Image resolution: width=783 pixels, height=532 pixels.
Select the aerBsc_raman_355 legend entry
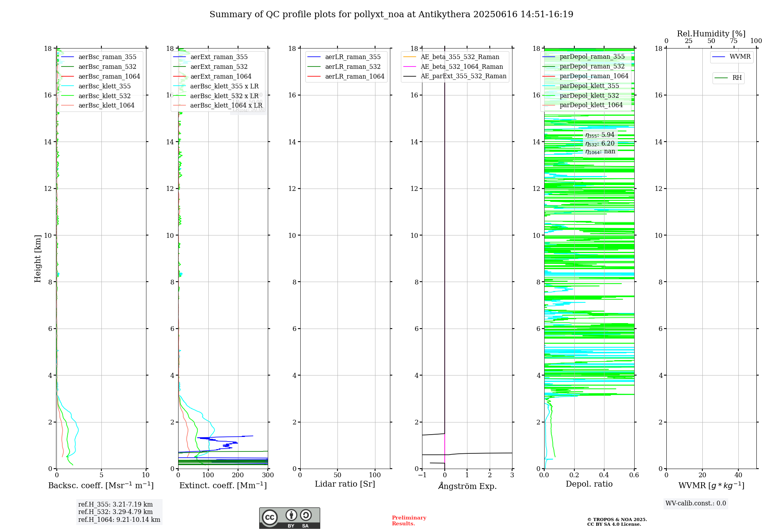[99, 57]
